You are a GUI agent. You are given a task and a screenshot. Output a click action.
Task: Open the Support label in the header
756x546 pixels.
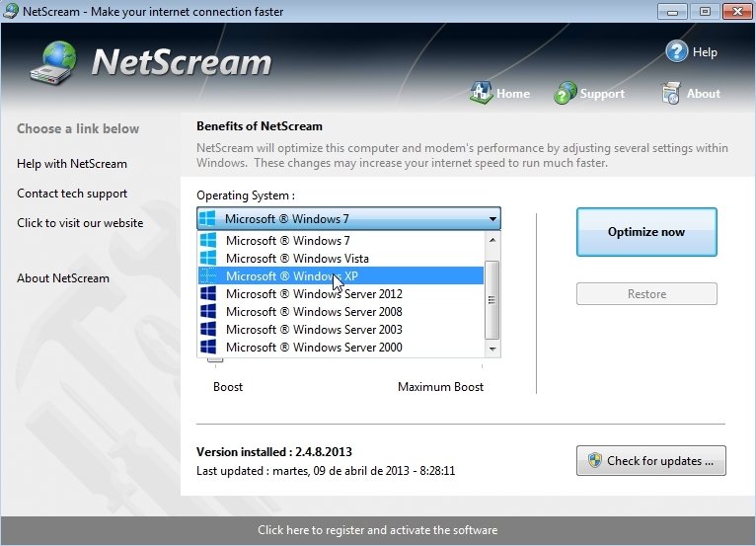(602, 94)
